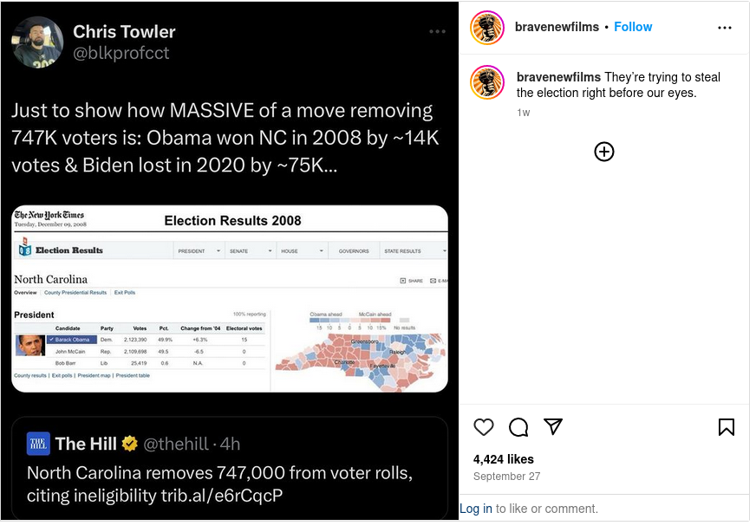Screen dimensions: 756x532
Task: Open the House dropdown menu
Action: pos(302,251)
